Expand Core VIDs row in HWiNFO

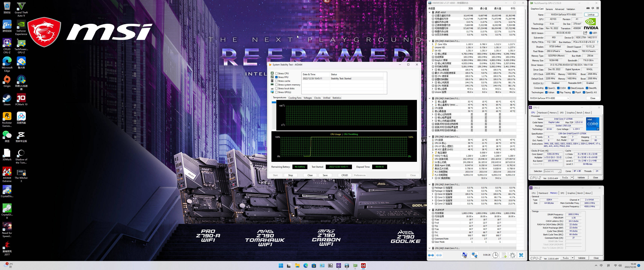(x=432, y=44)
